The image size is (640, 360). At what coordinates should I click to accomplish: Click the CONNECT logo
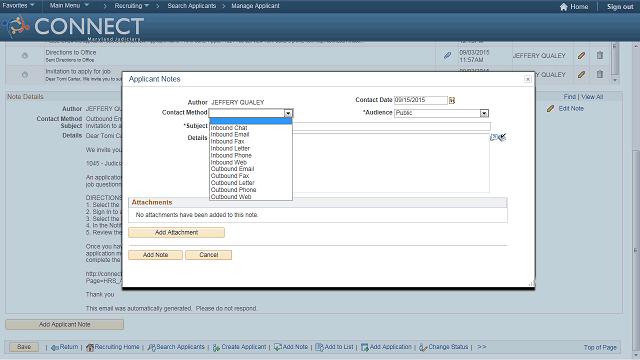pyautogui.click(x=73, y=27)
